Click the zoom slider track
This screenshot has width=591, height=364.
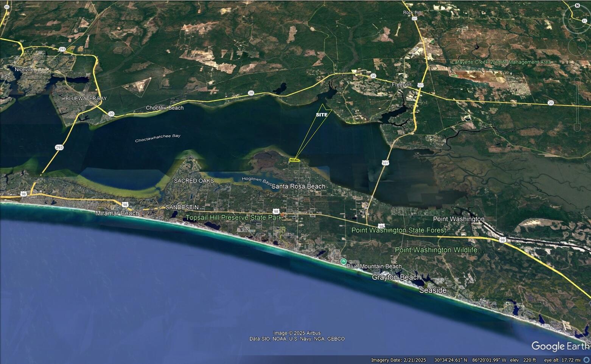click(577, 104)
